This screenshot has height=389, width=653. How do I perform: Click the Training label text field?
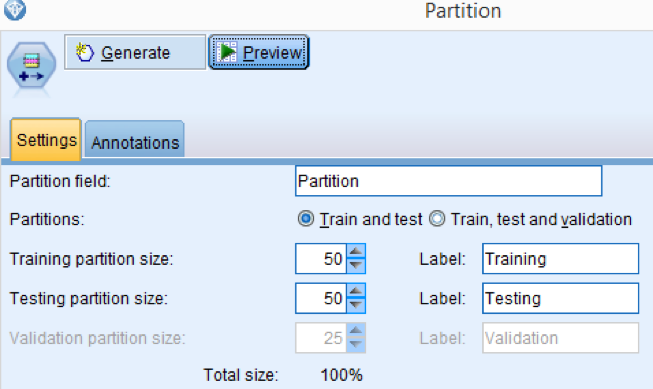tap(561, 259)
